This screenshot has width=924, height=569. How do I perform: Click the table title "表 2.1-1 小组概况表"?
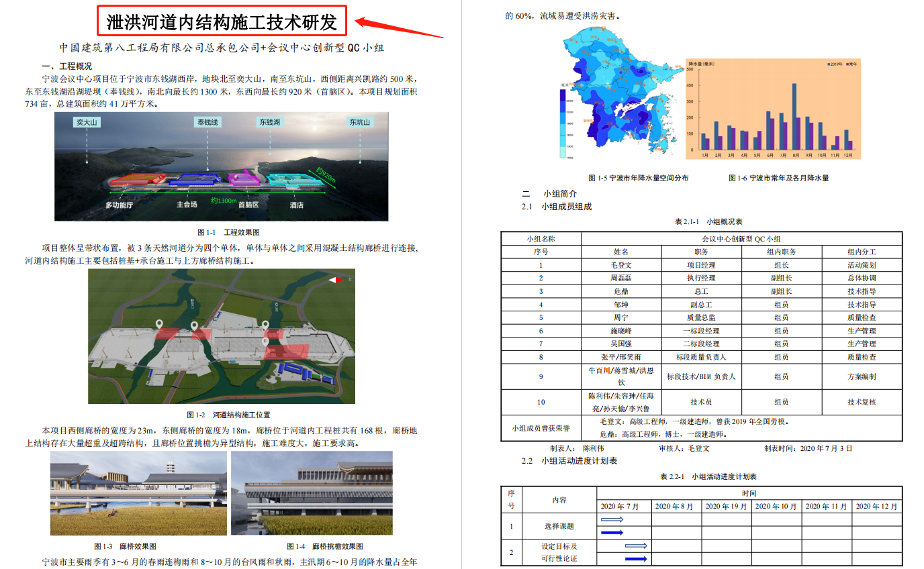708,221
